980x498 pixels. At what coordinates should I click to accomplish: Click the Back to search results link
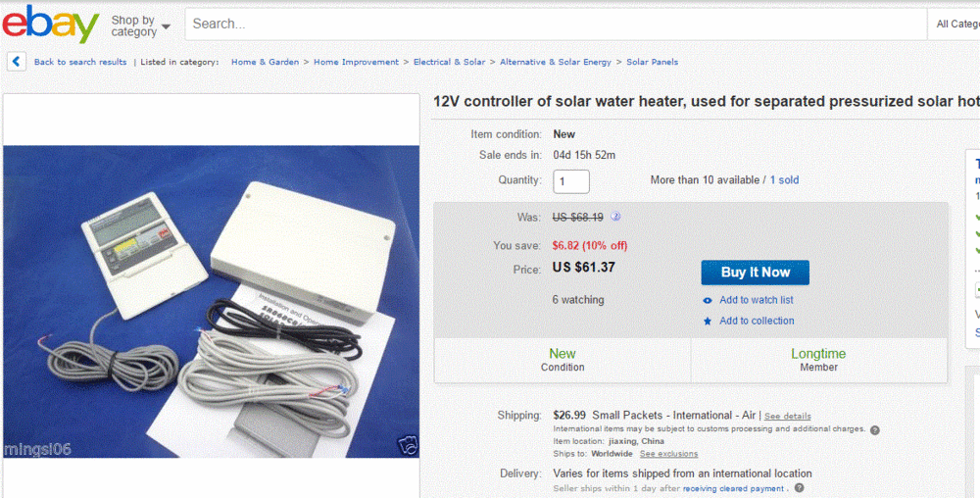pyautogui.click(x=80, y=62)
